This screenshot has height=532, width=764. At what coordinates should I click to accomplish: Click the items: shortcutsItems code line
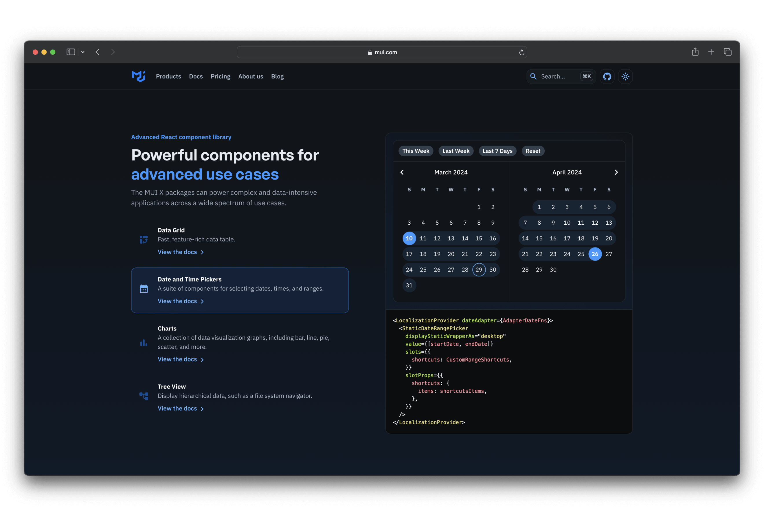(453, 391)
